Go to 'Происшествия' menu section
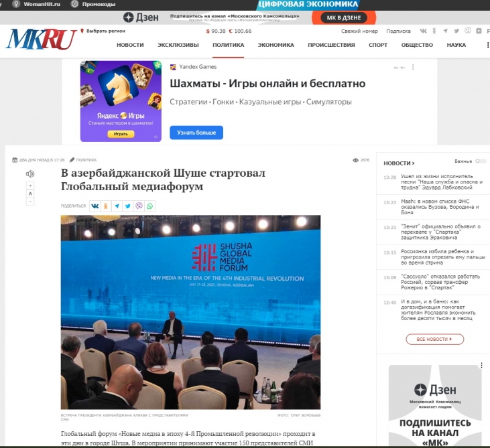The image size is (490, 448). coord(331,45)
